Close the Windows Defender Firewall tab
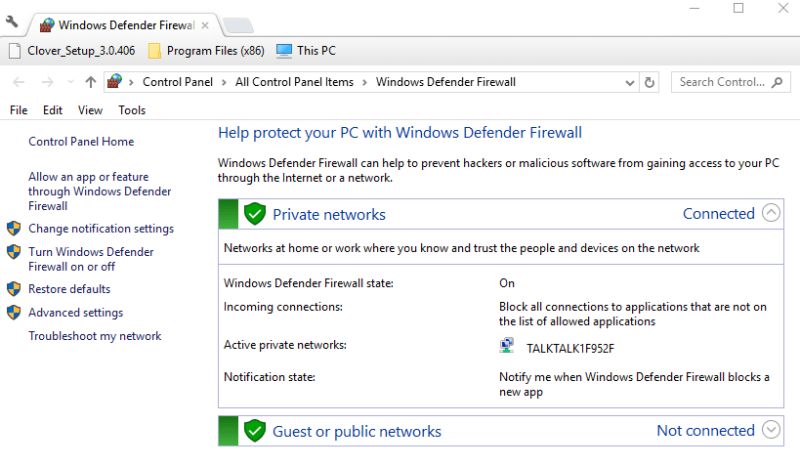Viewport: 800px width, 450px height. (205, 25)
